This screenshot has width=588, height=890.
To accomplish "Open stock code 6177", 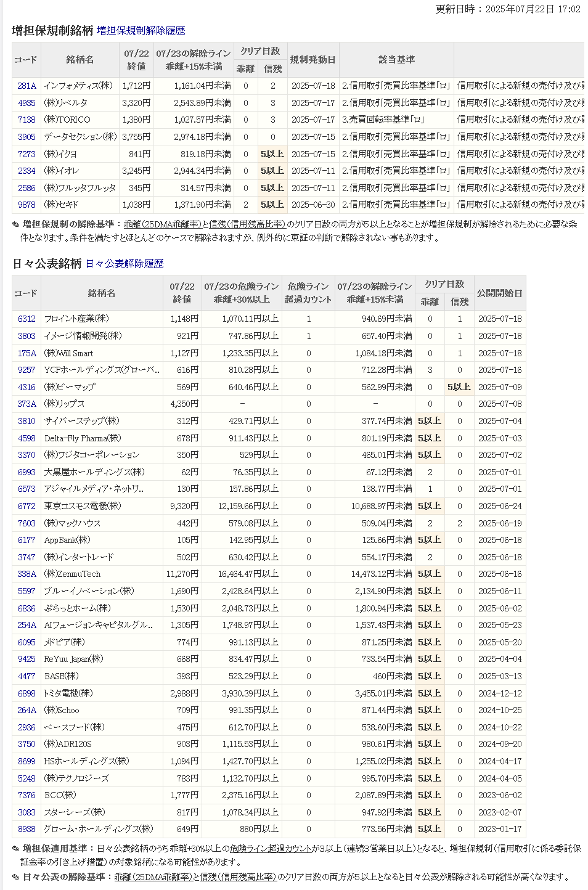I will point(27,540).
